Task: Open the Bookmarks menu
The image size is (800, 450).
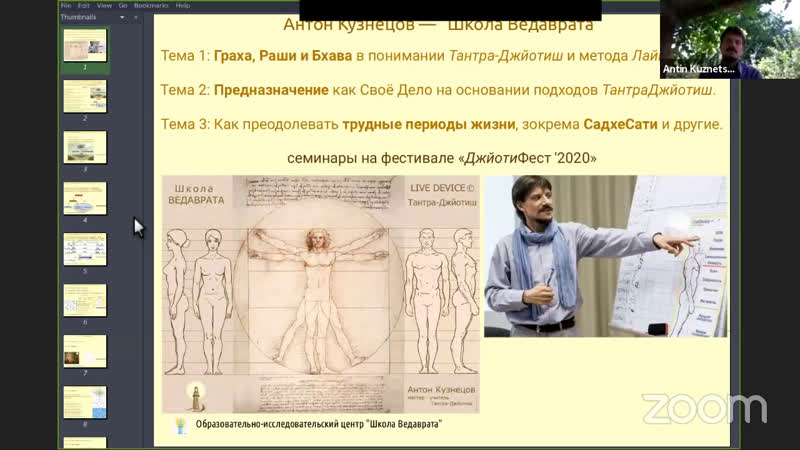Action: (151, 6)
